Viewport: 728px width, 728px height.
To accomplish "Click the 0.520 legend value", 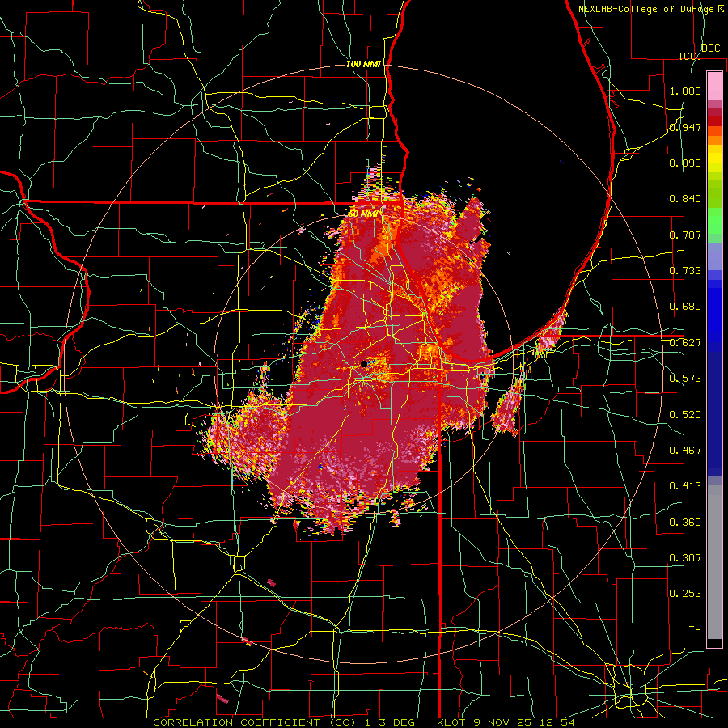I will pos(685,415).
